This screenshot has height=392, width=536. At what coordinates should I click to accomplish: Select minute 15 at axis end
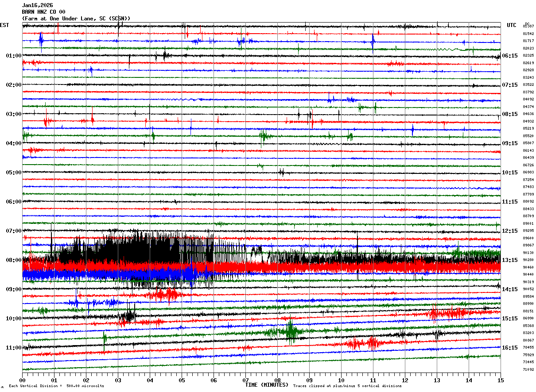point(501,380)
